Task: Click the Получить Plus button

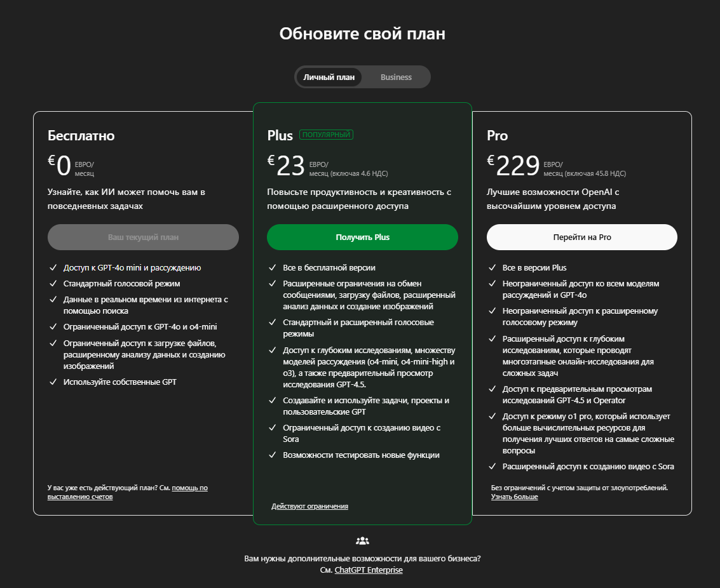Action: pyautogui.click(x=362, y=237)
